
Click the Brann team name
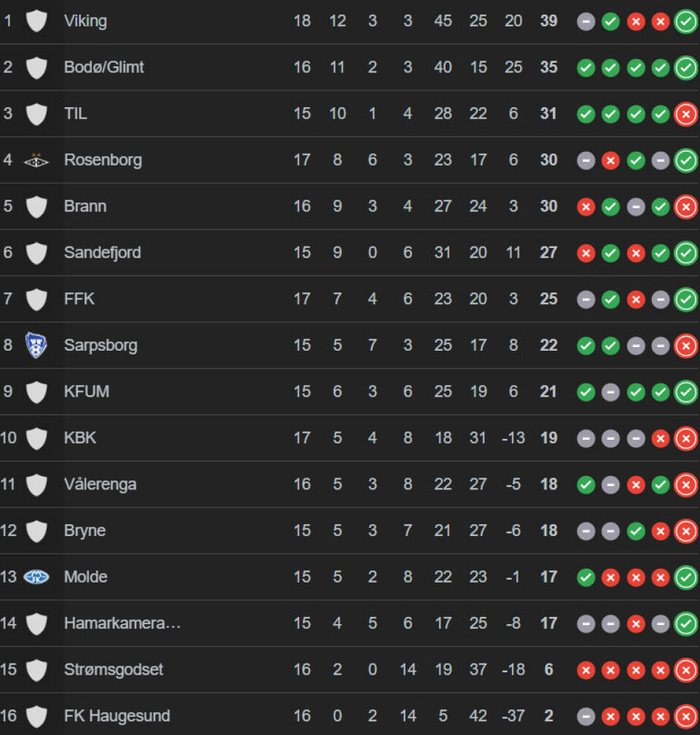pos(85,206)
